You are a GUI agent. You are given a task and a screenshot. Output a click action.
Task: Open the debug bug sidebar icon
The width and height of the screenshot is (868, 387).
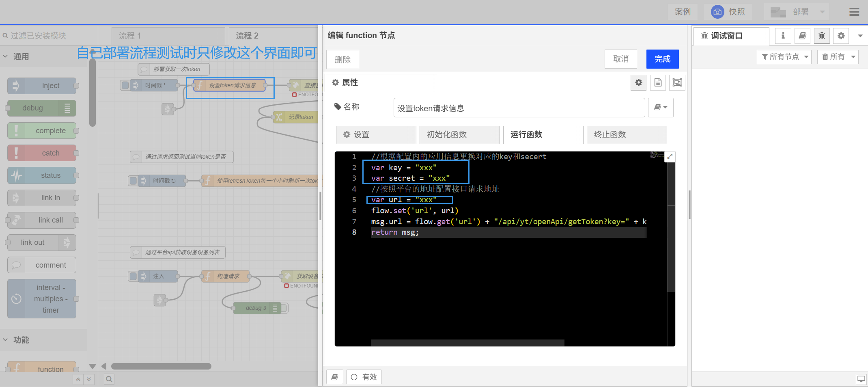click(822, 36)
